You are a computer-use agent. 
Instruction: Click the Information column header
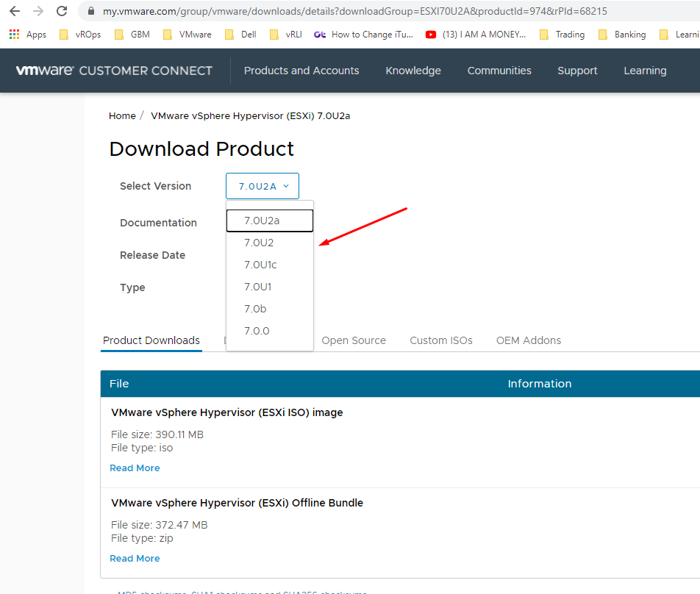click(x=540, y=384)
